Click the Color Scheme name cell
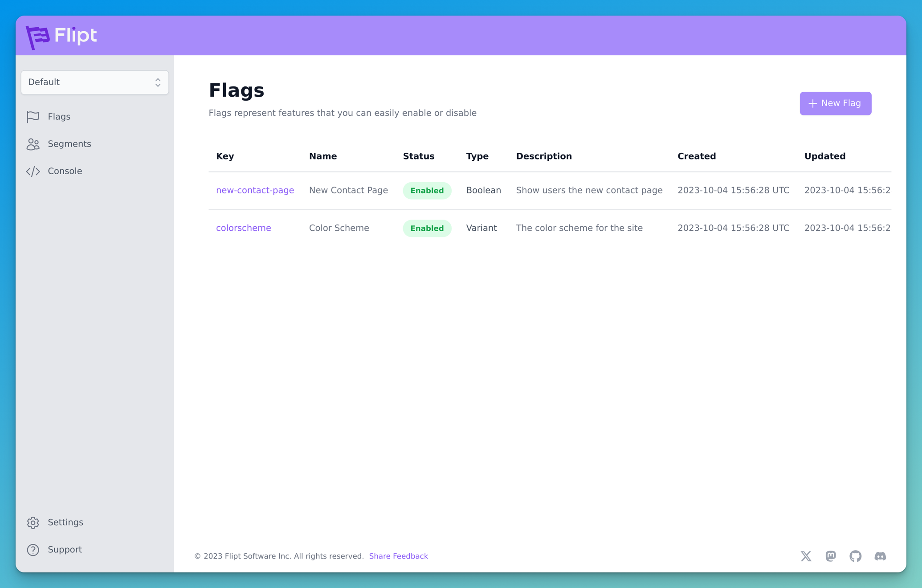This screenshot has width=922, height=588. (339, 228)
